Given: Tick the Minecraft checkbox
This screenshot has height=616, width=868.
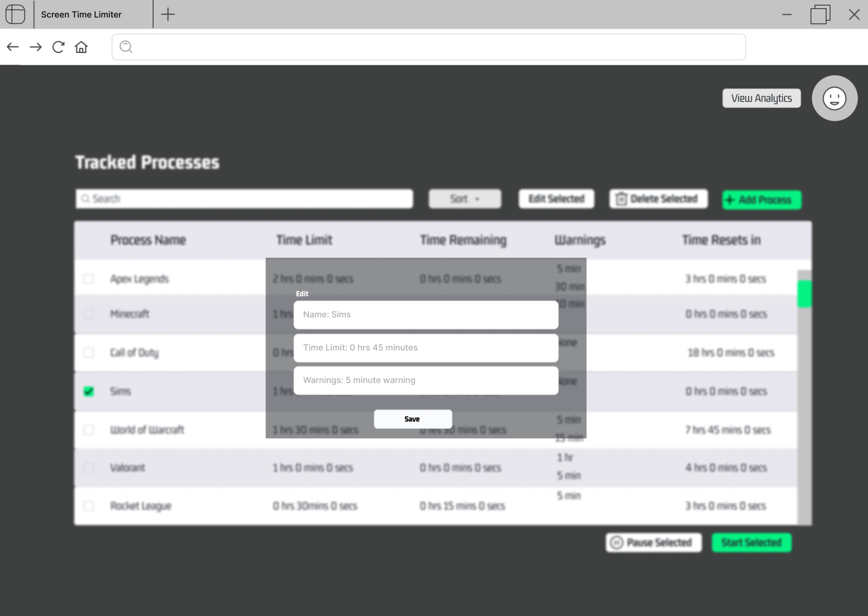Looking at the screenshot, I should tap(89, 314).
